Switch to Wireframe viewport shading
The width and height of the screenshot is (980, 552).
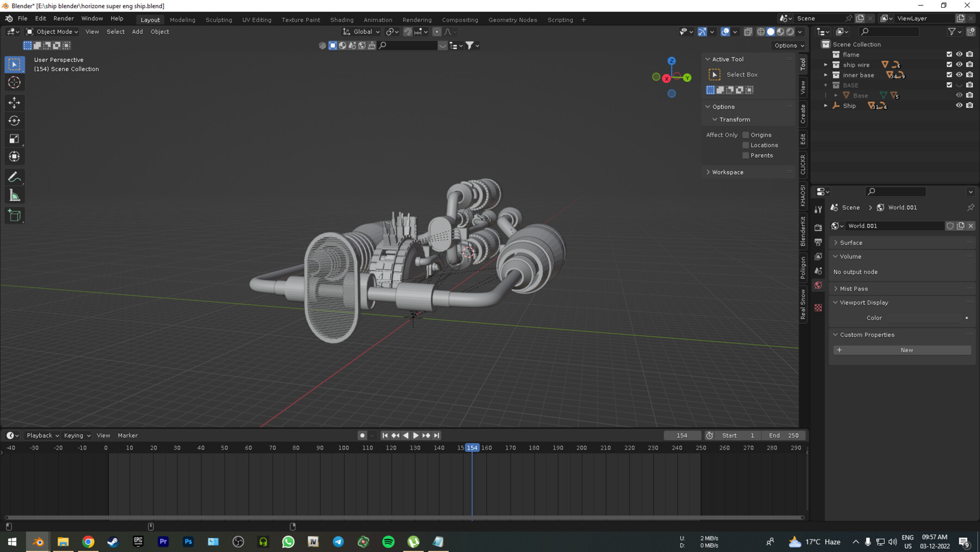[761, 32]
